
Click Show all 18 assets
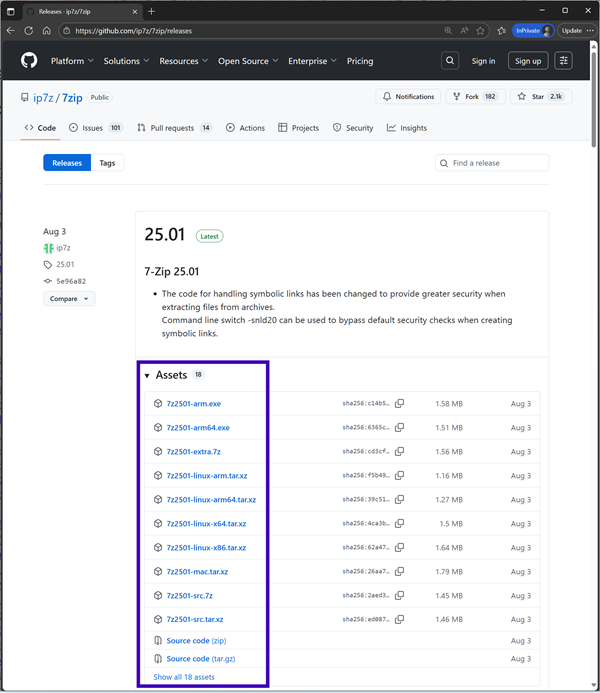click(184, 677)
